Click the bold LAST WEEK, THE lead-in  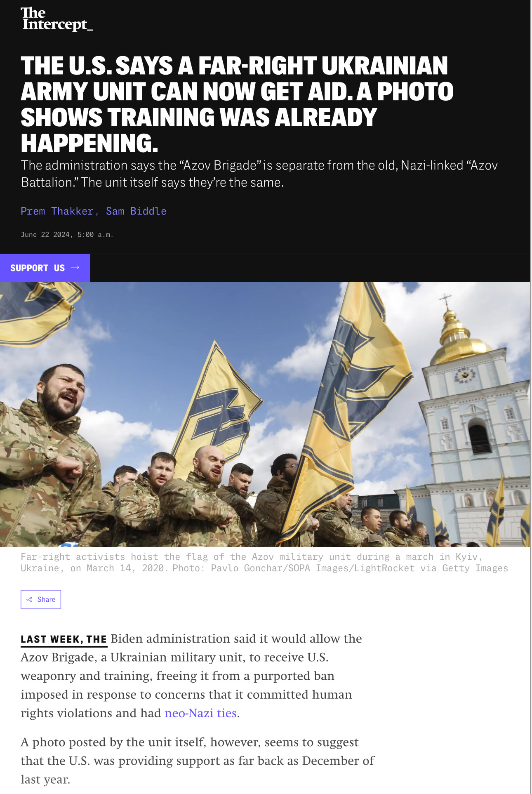(64, 639)
